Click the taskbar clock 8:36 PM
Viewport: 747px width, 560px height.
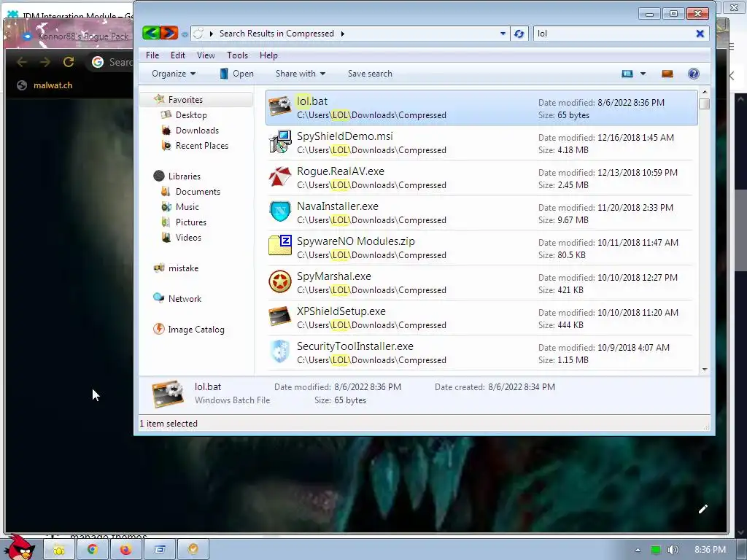710,550
